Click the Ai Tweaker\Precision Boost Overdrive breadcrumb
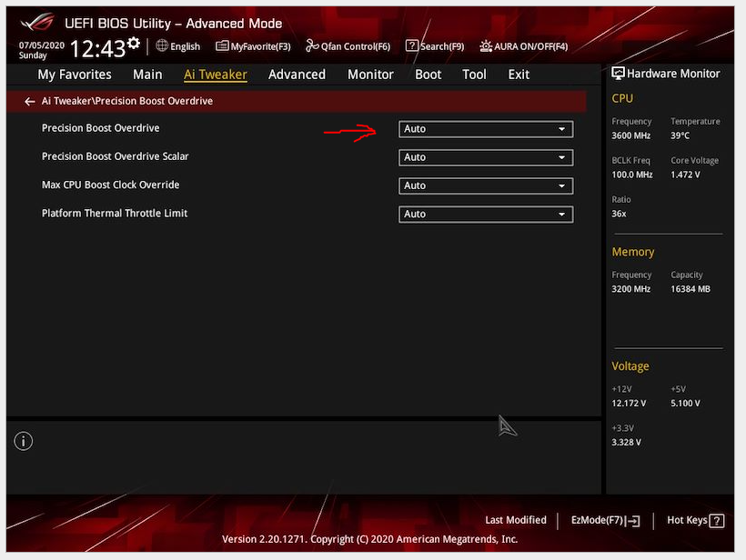The image size is (746, 560). click(127, 101)
